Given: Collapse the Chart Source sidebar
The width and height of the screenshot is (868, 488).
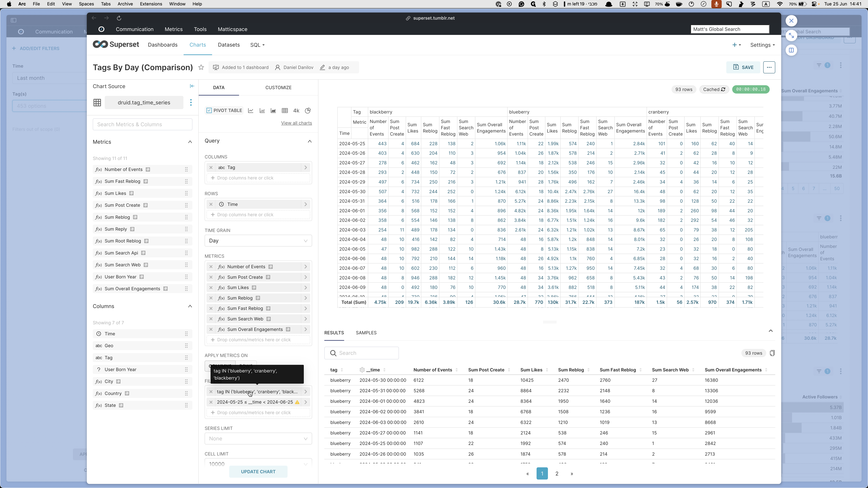Looking at the screenshot, I should point(192,86).
